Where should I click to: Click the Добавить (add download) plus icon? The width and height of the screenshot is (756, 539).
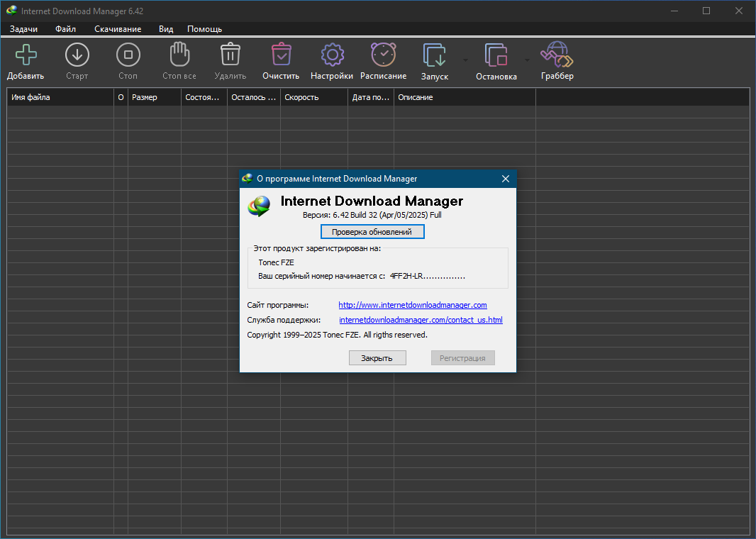point(26,55)
